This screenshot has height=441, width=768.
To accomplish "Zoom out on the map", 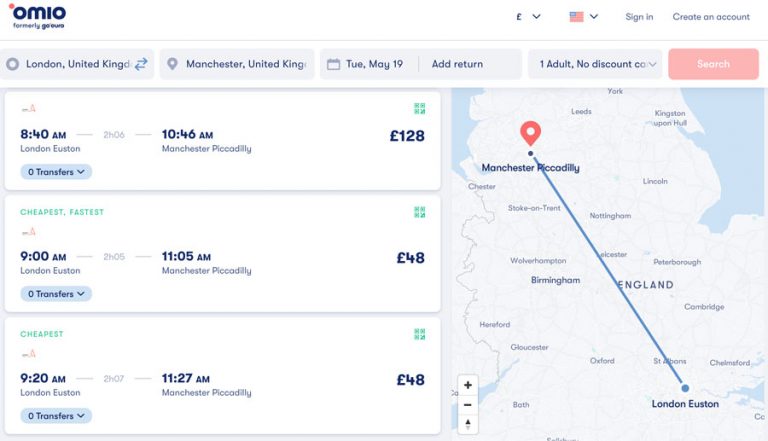I will click(x=468, y=405).
